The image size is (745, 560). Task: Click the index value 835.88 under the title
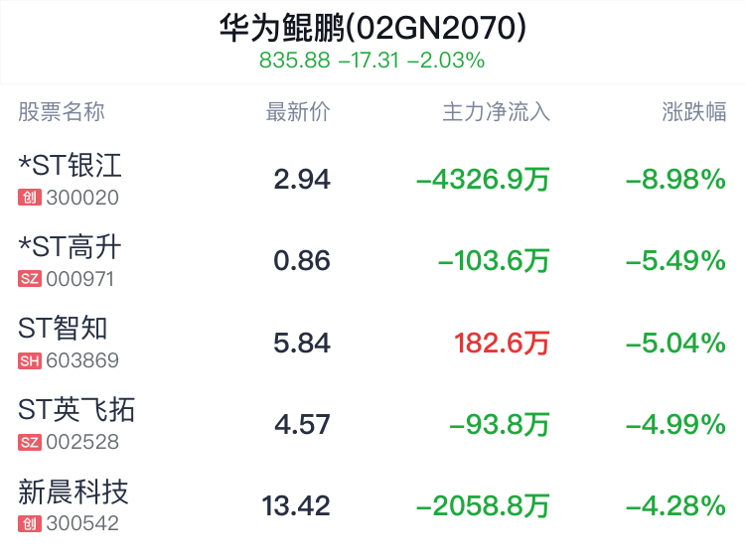pyautogui.click(x=294, y=61)
